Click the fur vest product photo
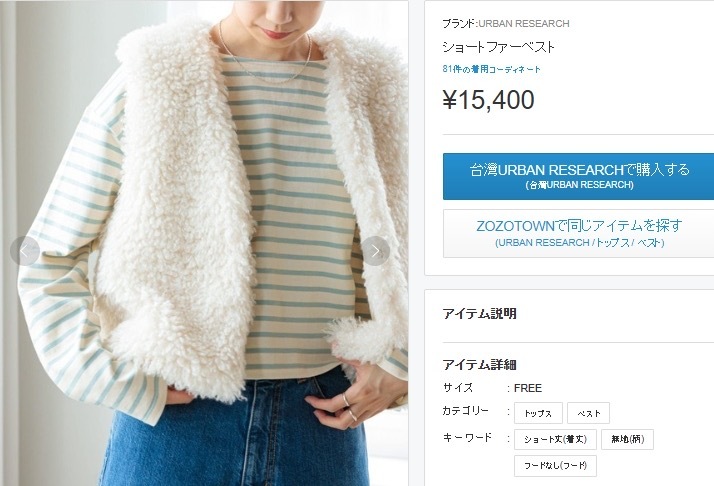The height and width of the screenshot is (486, 714). point(204,243)
